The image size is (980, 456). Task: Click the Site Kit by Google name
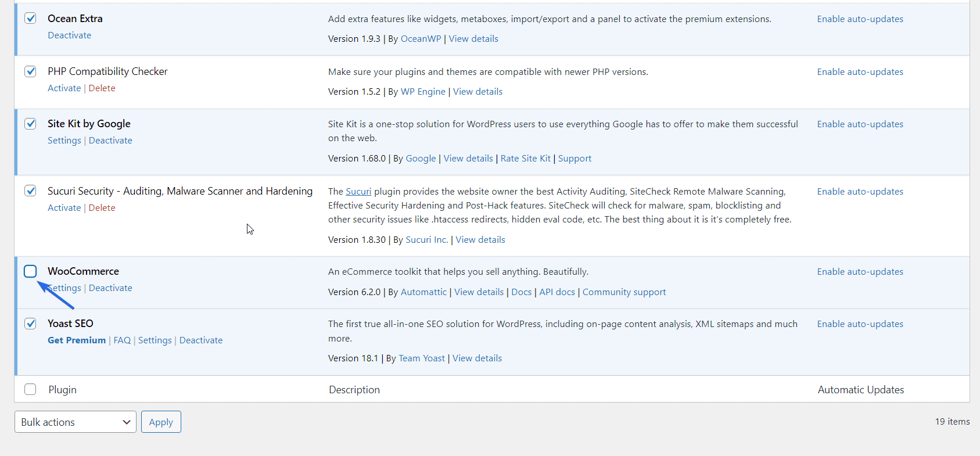coord(89,124)
